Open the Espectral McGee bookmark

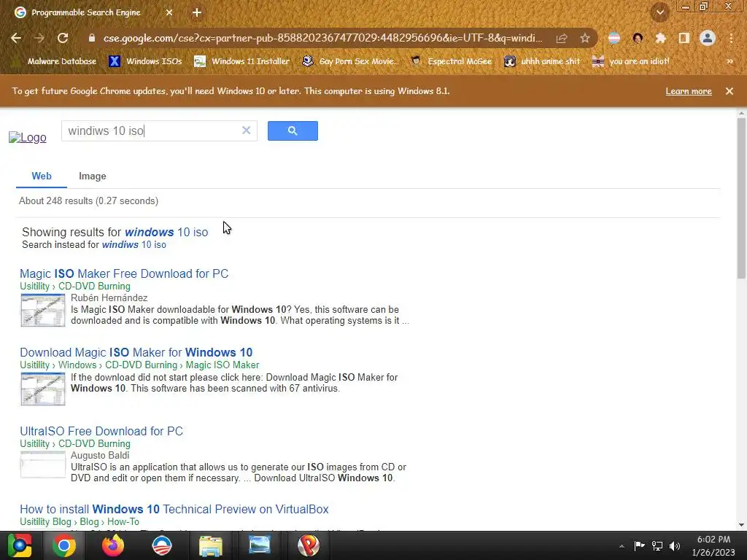(452, 61)
